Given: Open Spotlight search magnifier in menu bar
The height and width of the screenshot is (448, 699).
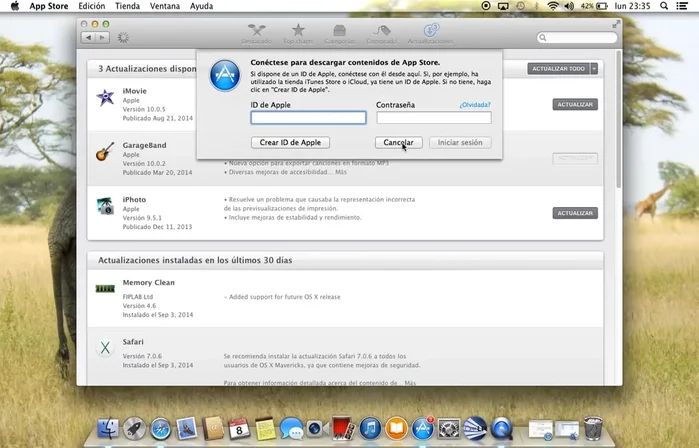Looking at the screenshot, I should (x=664, y=6).
